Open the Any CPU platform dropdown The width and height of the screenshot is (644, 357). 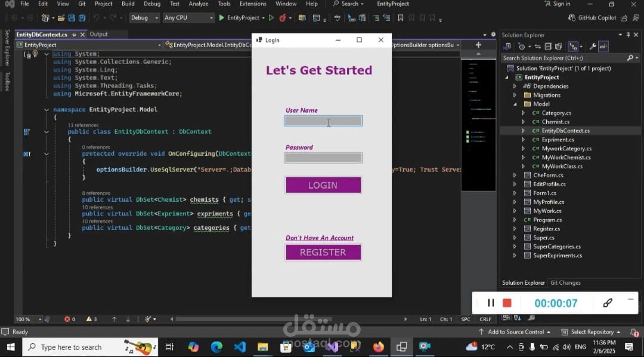click(x=188, y=18)
